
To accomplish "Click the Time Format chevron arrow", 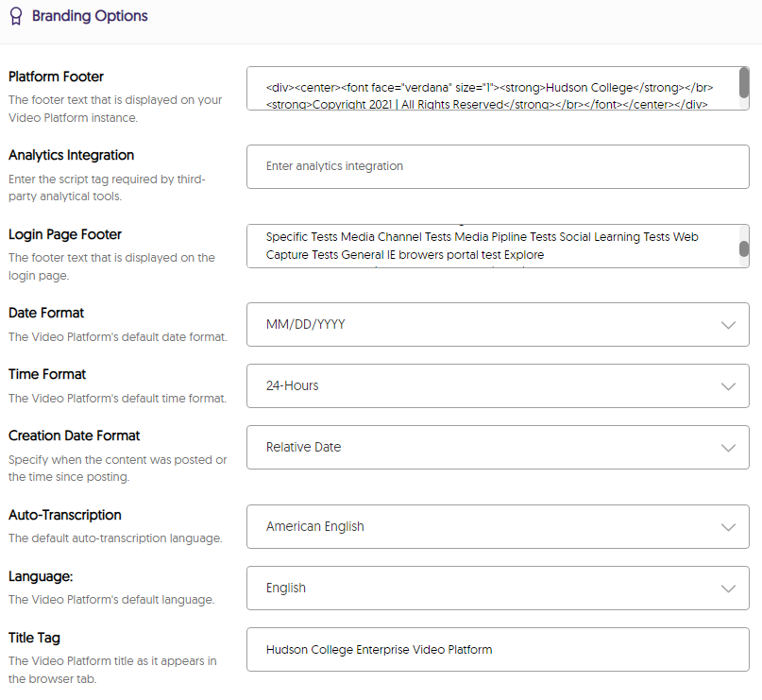I will click(728, 386).
